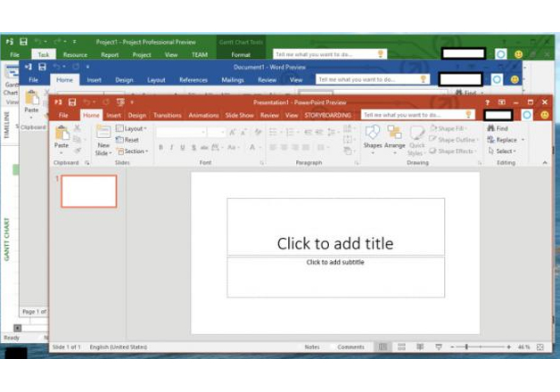The width and height of the screenshot is (560, 392).
Task: Open the Resource tab in Project
Action: pos(75,54)
